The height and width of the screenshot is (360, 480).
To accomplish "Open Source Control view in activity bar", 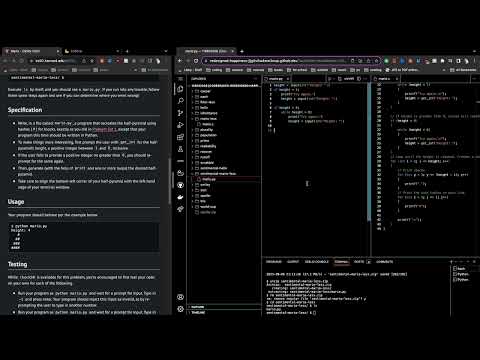I will point(180,113).
